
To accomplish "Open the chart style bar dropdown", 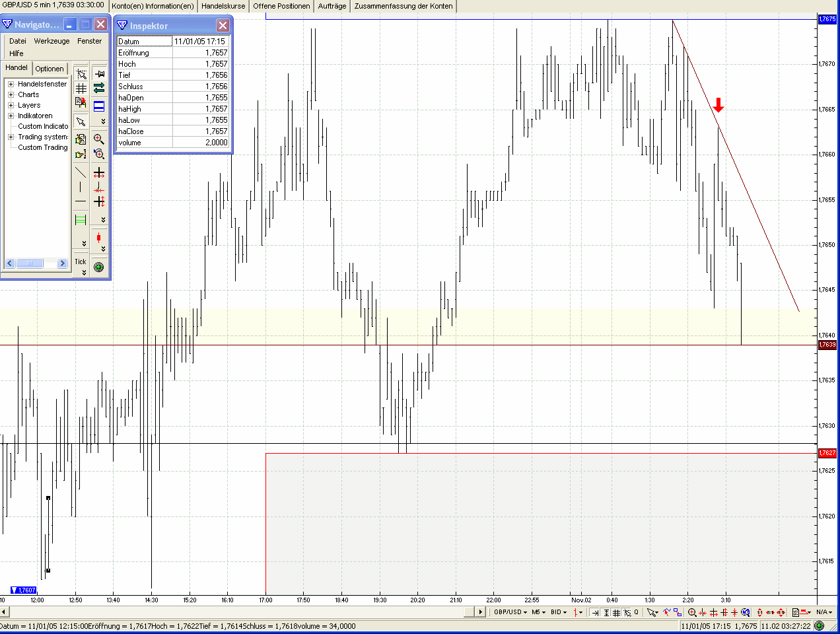I will 578,612.
